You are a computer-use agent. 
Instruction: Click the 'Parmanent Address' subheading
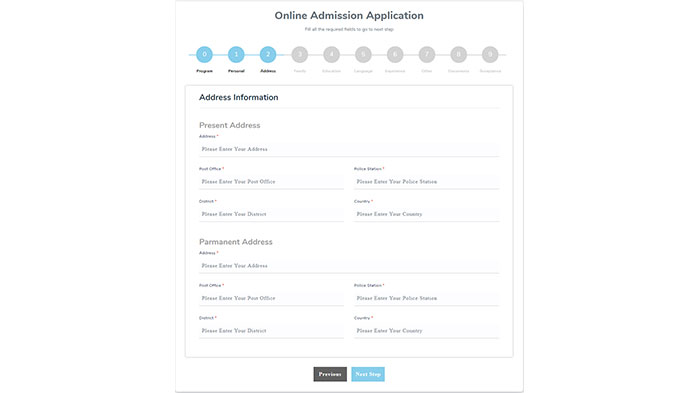pyautogui.click(x=236, y=242)
